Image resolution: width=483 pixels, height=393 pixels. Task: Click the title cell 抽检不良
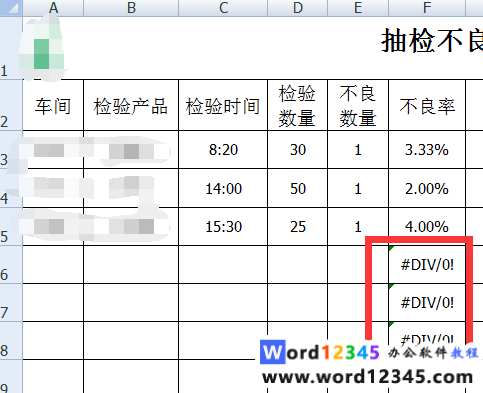[x=432, y=41]
